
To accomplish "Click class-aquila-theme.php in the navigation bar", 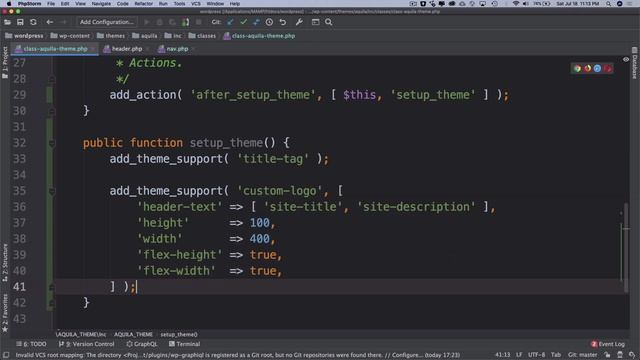I will [x=259, y=36].
